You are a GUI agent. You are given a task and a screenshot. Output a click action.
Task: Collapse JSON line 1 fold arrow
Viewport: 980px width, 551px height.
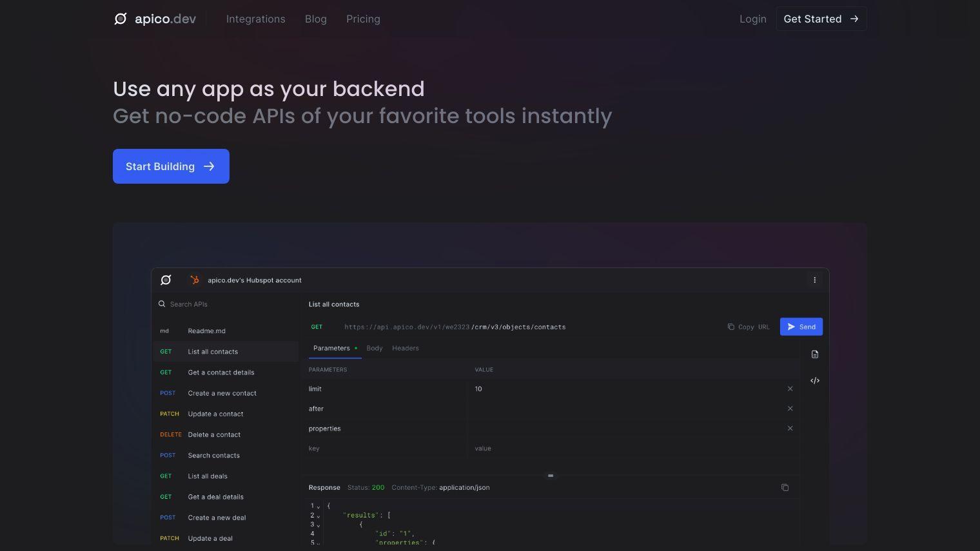pos(318,507)
